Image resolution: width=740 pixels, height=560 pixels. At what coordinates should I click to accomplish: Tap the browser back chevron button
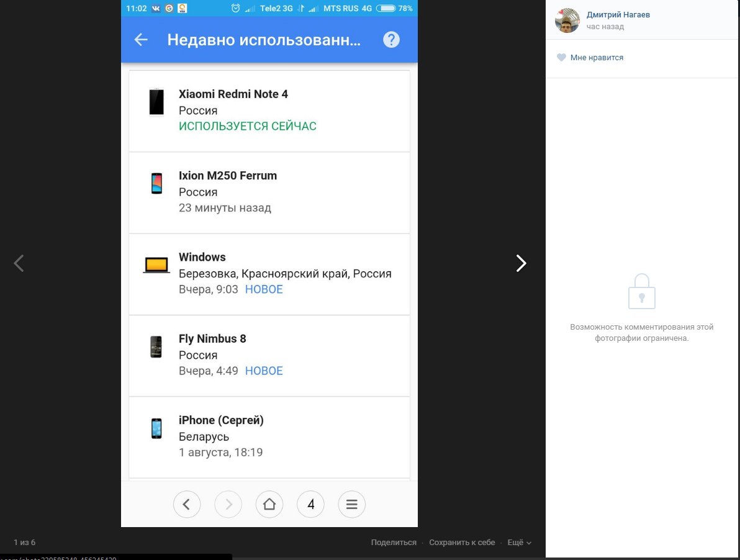pos(187,504)
